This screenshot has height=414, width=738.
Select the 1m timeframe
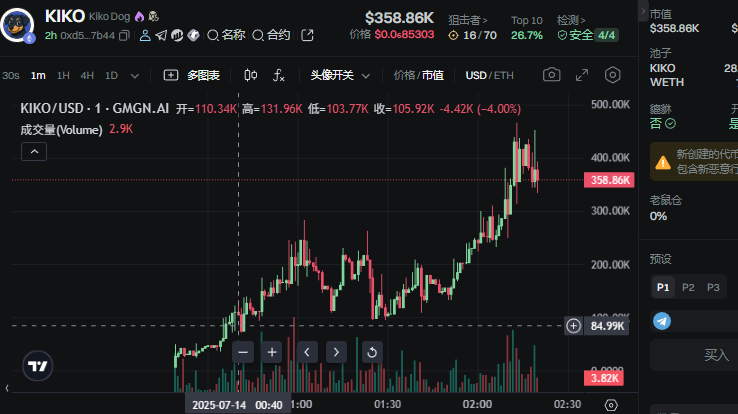pos(38,76)
